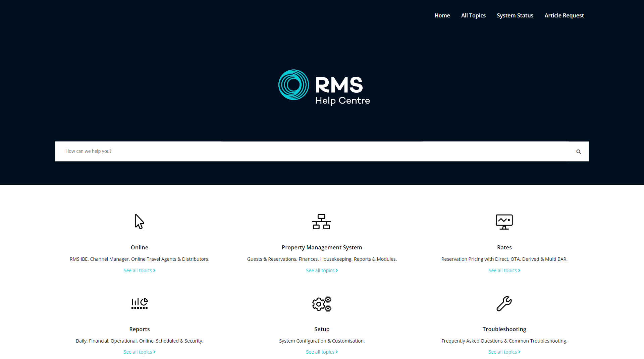Screen dimensions: 644x359
Task: See all topics under Reports
Action: pyautogui.click(x=140, y=352)
